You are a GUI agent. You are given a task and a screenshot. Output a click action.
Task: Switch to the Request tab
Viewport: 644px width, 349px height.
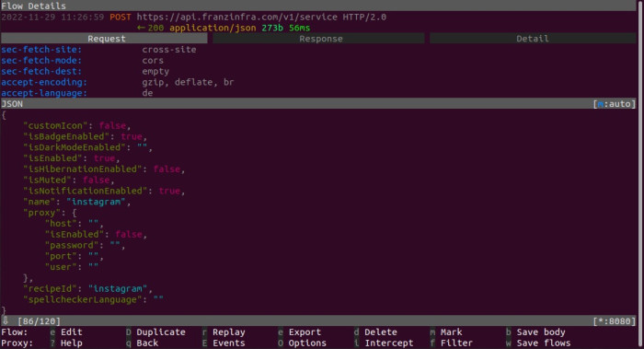pos(104,39)
